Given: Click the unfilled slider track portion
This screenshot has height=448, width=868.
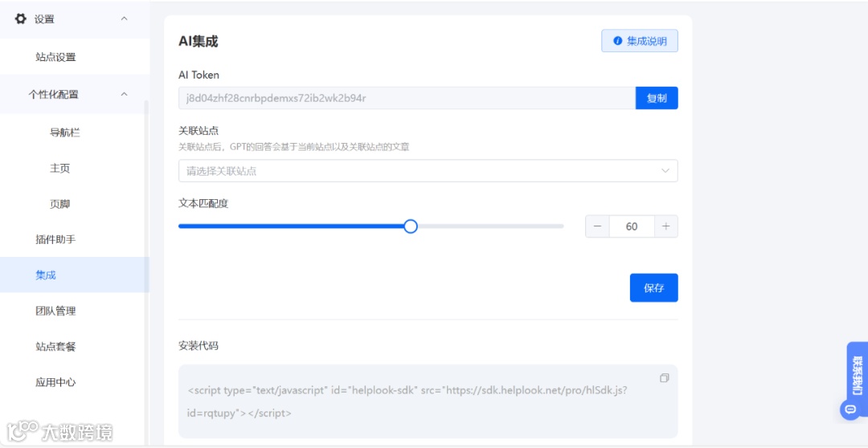Looking at the screenshot, I should (x=490, y=226).
